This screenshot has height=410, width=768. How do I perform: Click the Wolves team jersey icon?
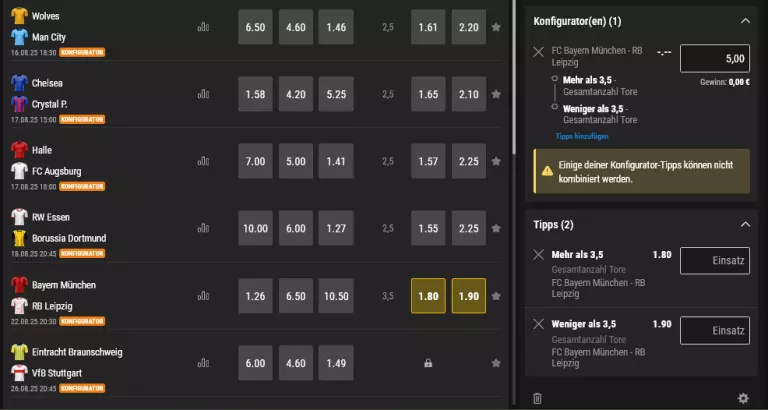[20, 16]
